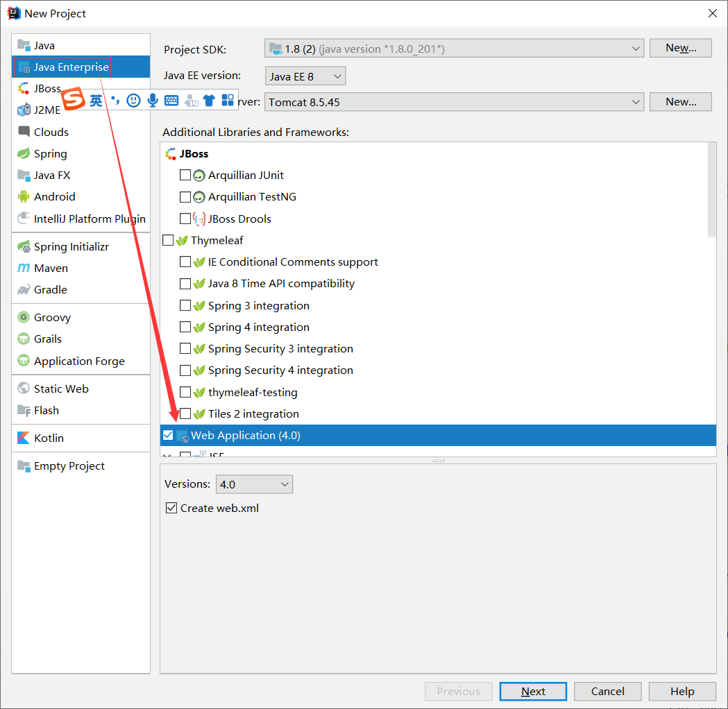Click the IME toolbox grid icon

pyautogui.click(x=228, y=100)
